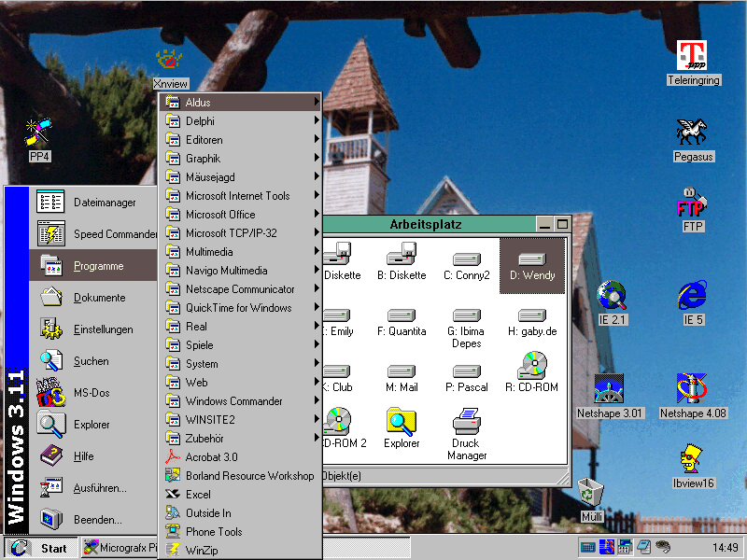
Task: Open Druck Manager in Arbeitsplatz
Action: 466,425
